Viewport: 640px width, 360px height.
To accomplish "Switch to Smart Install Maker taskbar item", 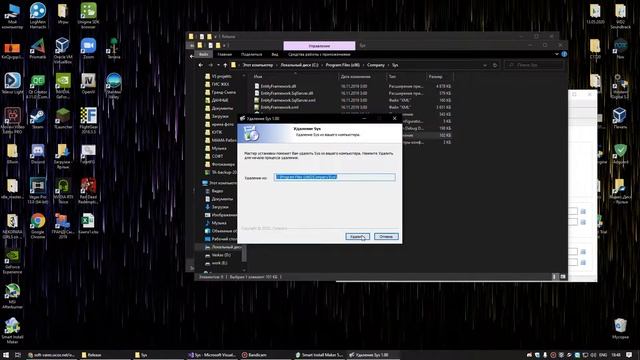I will coord(319,355).
